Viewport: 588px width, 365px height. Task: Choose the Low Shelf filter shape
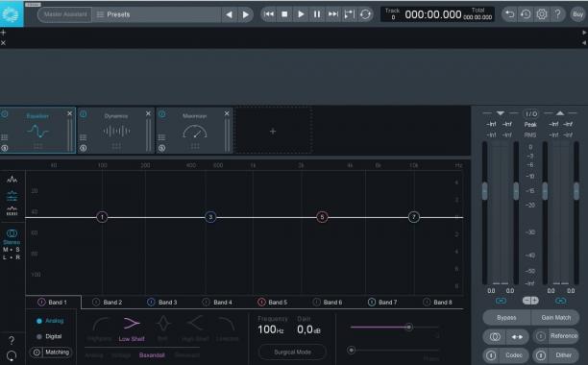click(132, 328)
